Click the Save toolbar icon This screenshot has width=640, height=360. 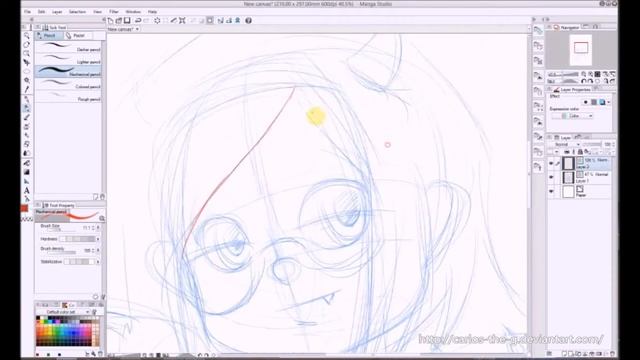click(x=127, y=20)
